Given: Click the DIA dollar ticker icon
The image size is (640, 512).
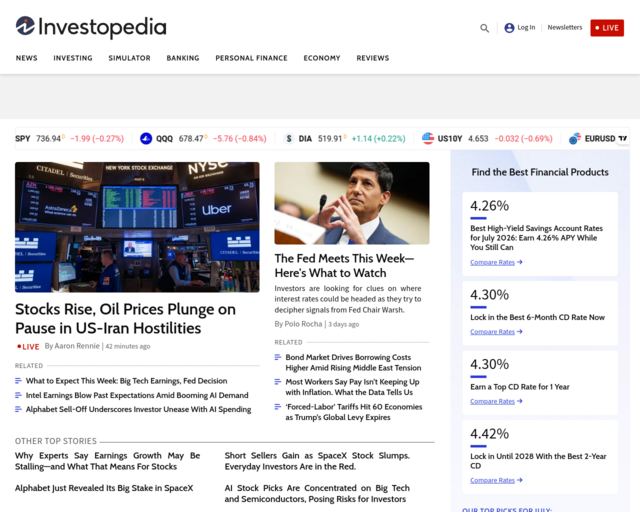Looking at the screenshot, I should [289, 139].
